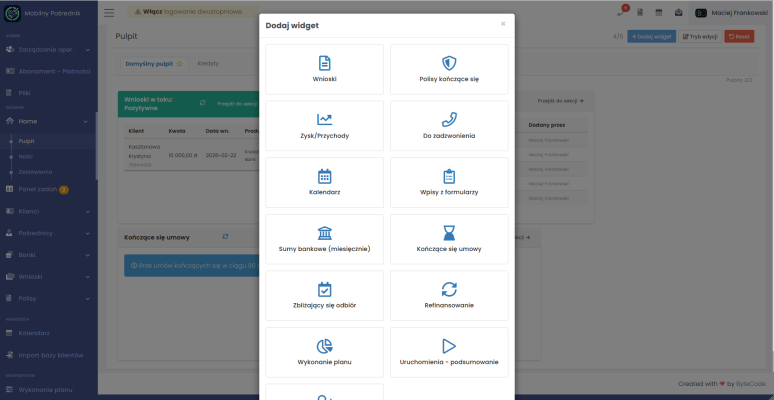Select the Refinansowanie sync arrows widget
The height and width of the screenshot is (400, 774).
click(x=449, y=295)
